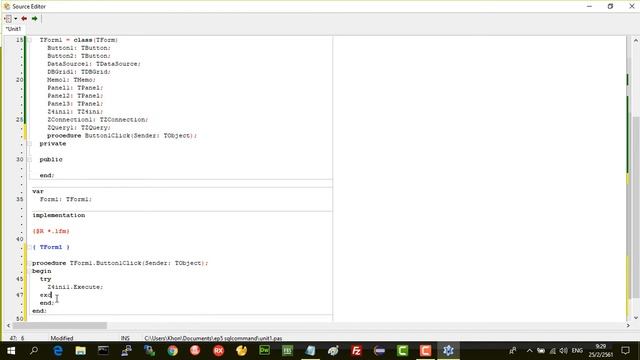The width and height of the screenshot is (640, 360).
Task: Click the 'Memo1: TMemo;' line
Action: pos(71,80)
